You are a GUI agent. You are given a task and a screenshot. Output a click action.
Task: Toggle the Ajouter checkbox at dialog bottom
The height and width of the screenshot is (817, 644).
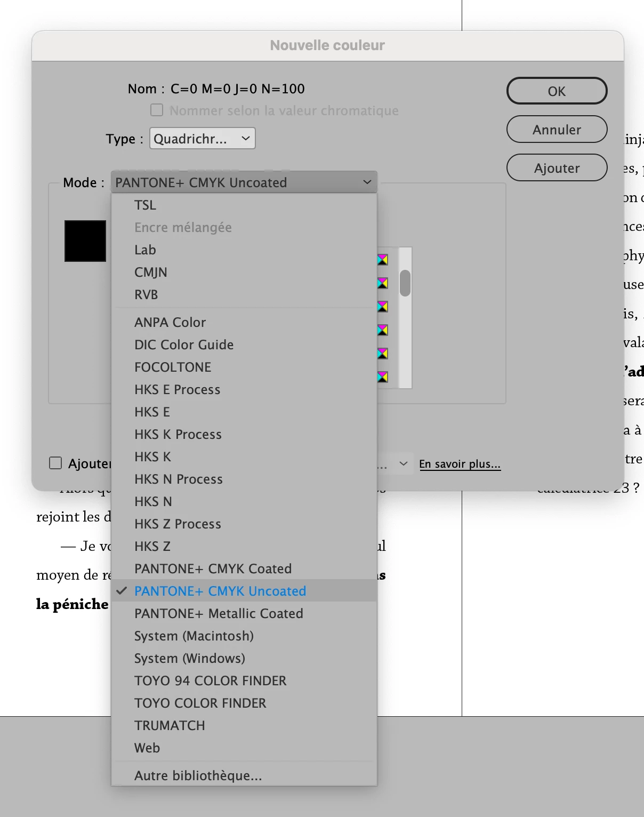point(55,463)
